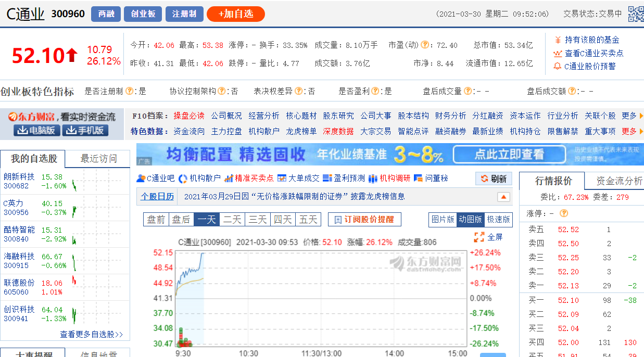This screenshot has width=644, height=357.
Task: Switch to 极速版 chart mode
Action: click(x=498, y=220)
